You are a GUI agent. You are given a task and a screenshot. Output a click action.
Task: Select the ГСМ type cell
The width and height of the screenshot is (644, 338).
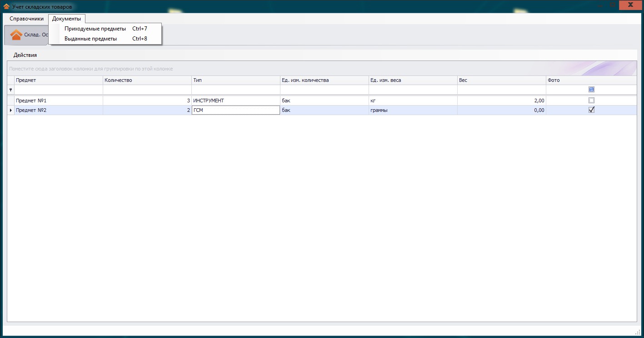tap(236, 110)
